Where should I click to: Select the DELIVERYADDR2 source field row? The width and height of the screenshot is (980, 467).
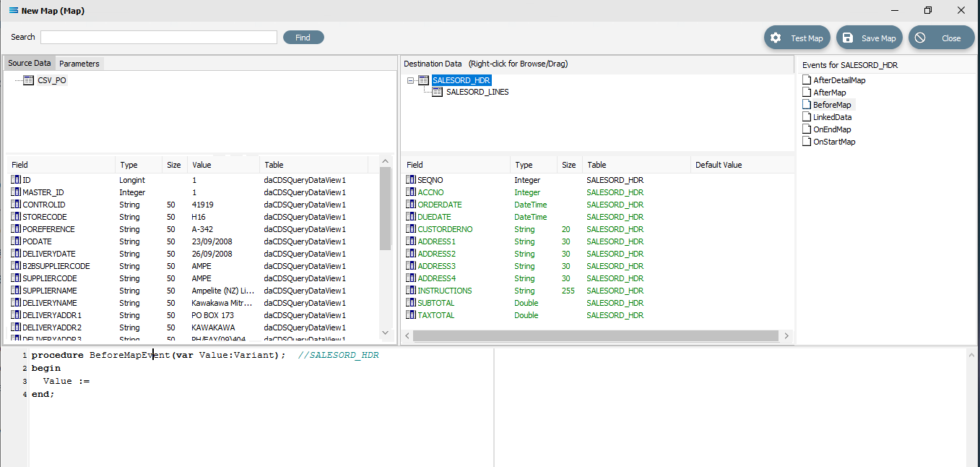tap(193, 327)
